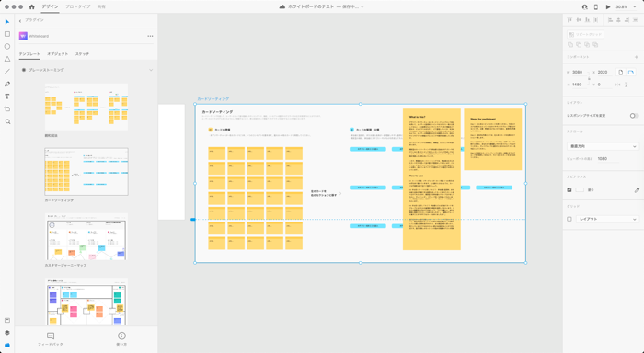This screenshot has height=353, width=644.
Task: Open the grid layout type dropdown
Action: [607, 219]
